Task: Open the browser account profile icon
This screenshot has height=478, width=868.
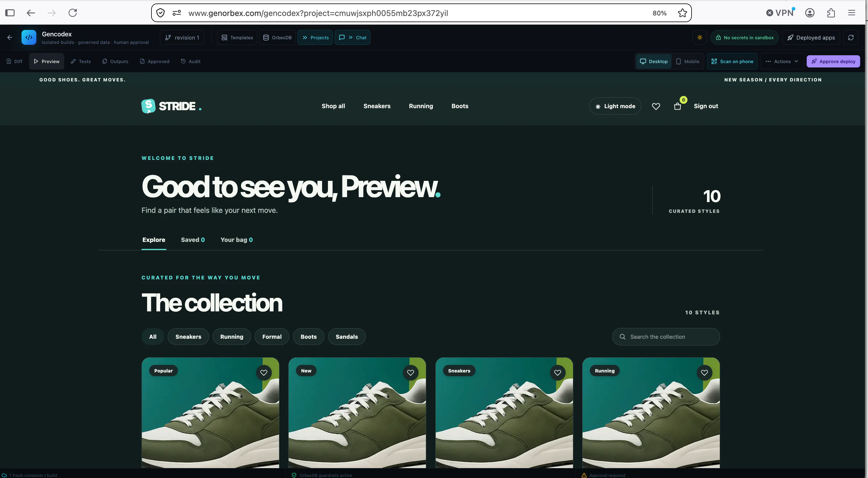Action: click(810, 13)
